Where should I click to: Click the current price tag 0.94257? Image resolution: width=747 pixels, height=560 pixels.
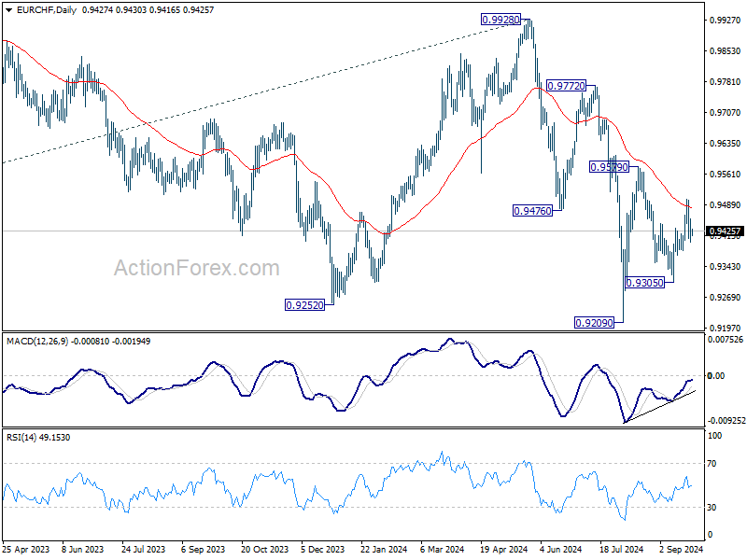tap(725, 231)
